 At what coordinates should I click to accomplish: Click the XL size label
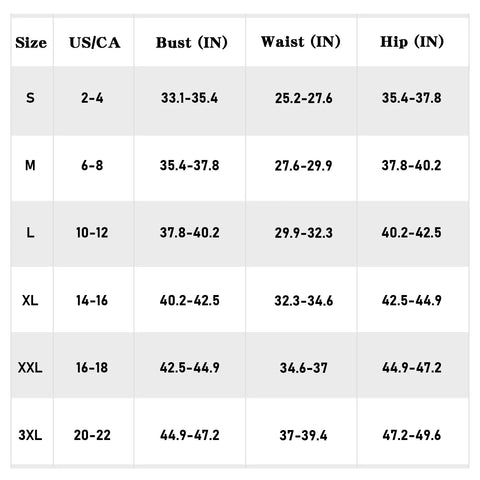click(x=30, y=300)
